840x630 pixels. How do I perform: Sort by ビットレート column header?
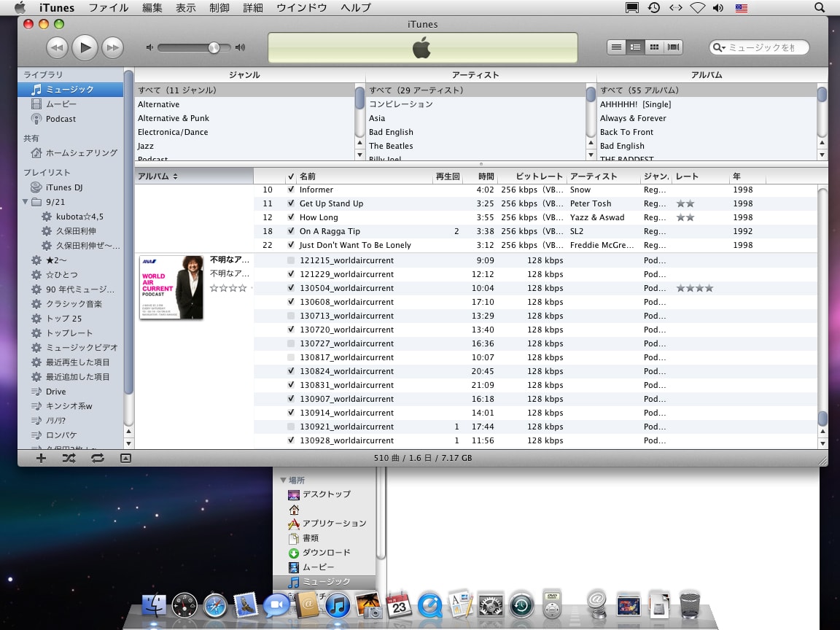pos(532,176)
